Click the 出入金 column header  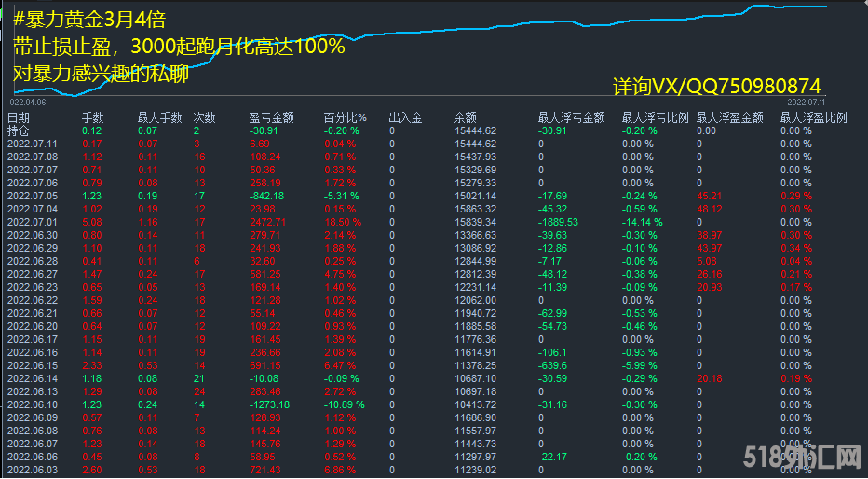point(405,117)
